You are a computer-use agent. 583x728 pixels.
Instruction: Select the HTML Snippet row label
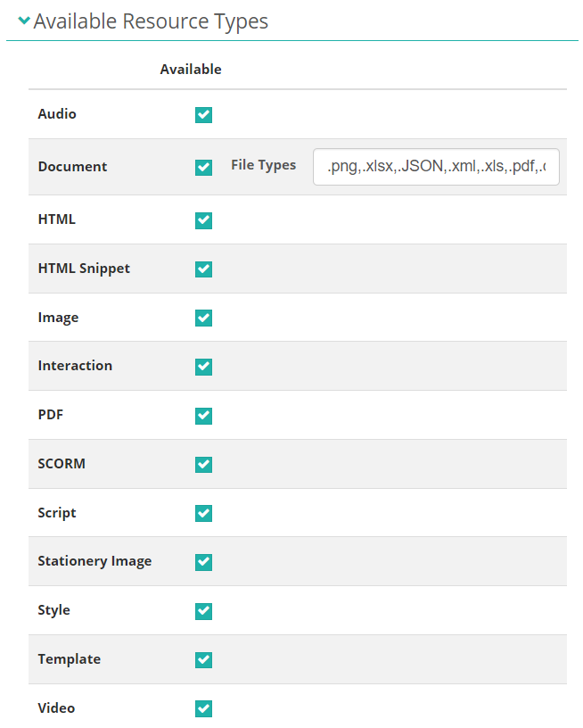point(84,268)
